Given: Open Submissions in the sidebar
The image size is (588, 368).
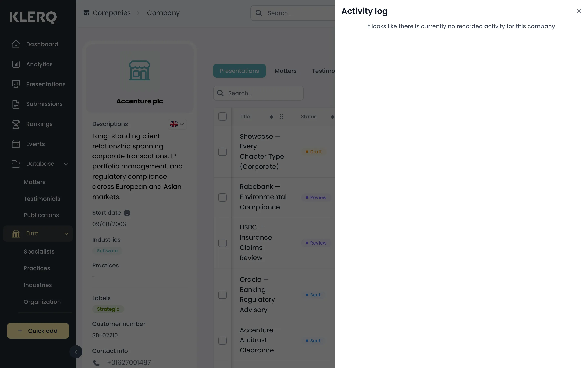Looking at the screenshot, I should (44, 104).
